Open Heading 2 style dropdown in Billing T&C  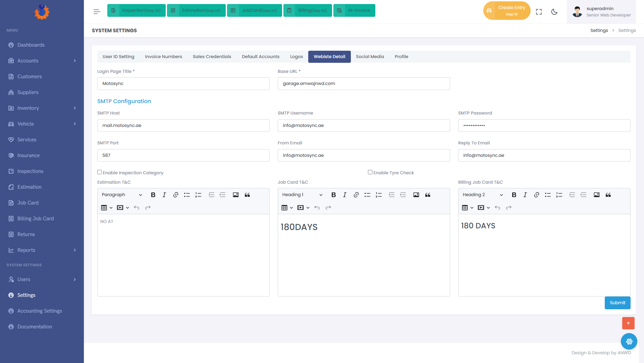483,195
